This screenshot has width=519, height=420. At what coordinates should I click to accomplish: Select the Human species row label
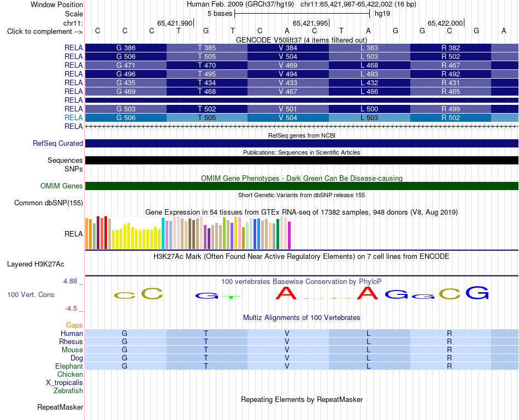click(72, 333)
